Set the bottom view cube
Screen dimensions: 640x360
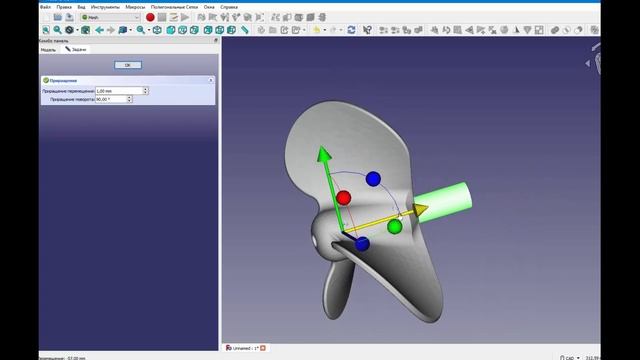[x=220, y=30]
